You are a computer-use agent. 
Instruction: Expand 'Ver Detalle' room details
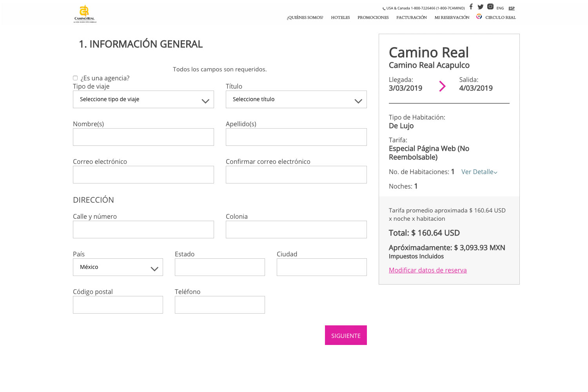pos(479,172)
